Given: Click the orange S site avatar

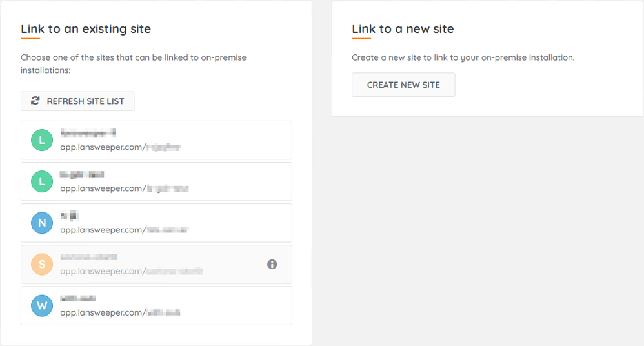Looking at the screenshot, I should coord(42,264).
